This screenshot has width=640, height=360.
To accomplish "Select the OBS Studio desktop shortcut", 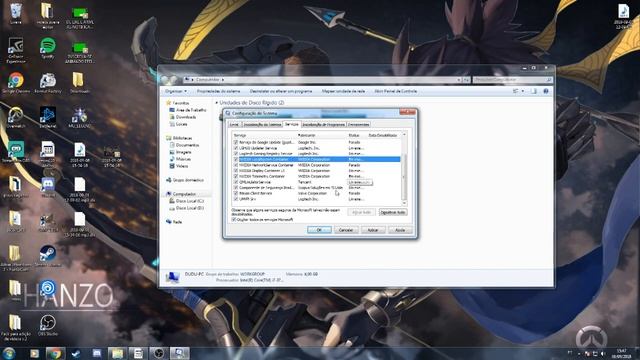I will coord(48,325).
